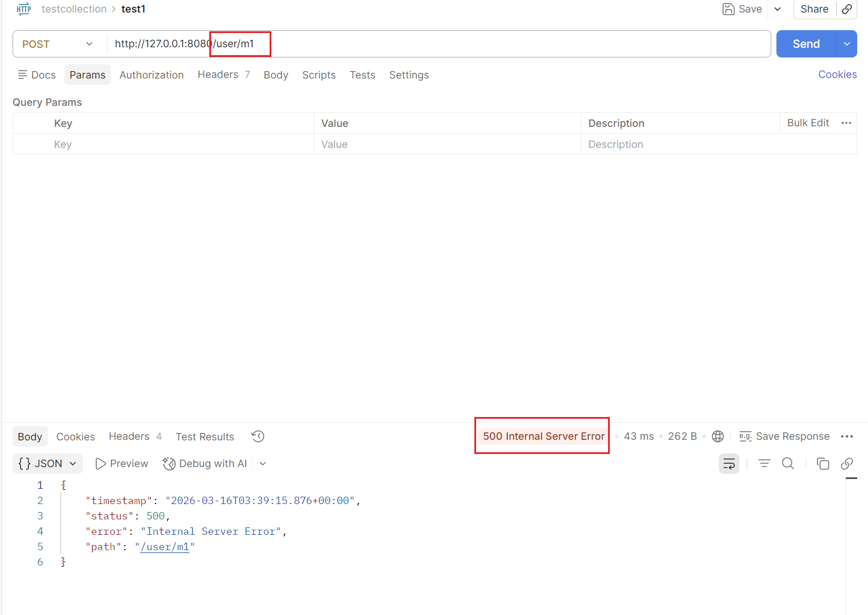Screen dimensions: 868x615
Task: Click the filter response icon
Action: point(764,464)
